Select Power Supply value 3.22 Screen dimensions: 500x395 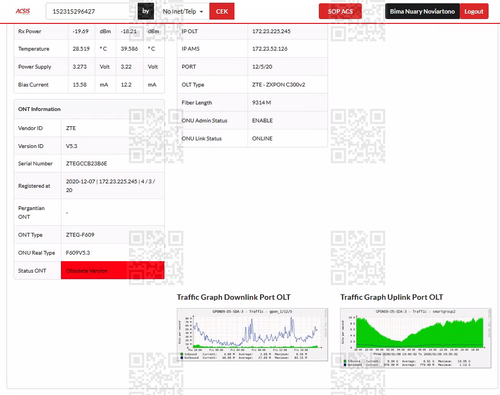click(x=126, y=67)
